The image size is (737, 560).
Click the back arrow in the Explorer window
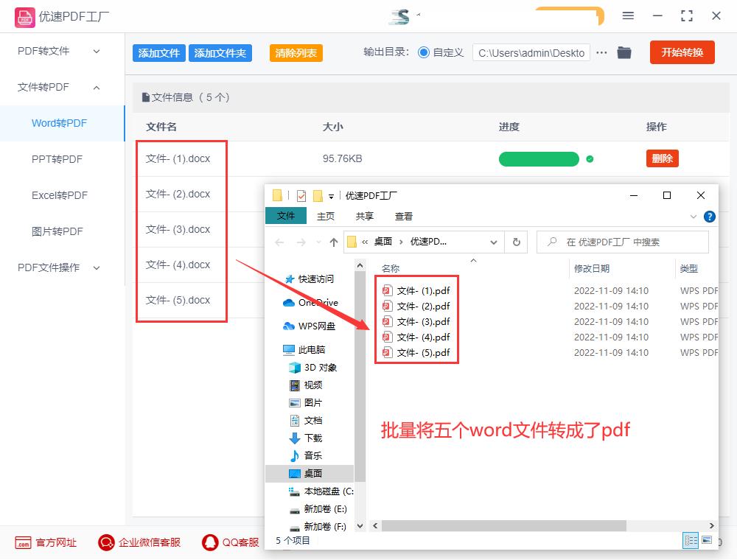281,242
